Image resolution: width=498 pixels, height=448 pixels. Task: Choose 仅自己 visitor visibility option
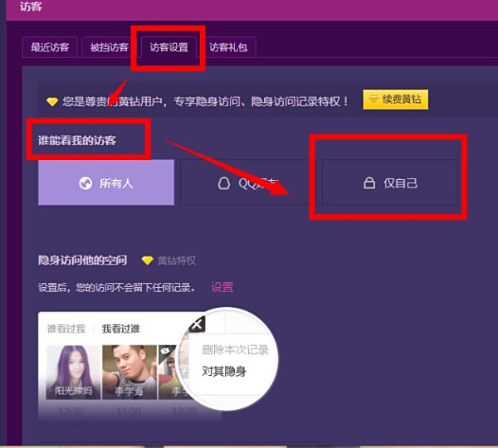click(x=390, y=183)
